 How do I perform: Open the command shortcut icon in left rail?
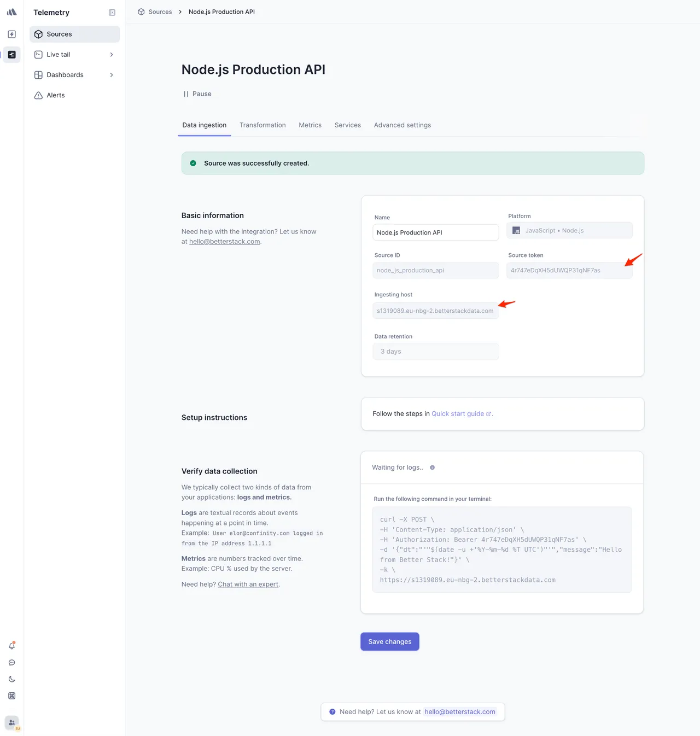click(x=11, y=696)
